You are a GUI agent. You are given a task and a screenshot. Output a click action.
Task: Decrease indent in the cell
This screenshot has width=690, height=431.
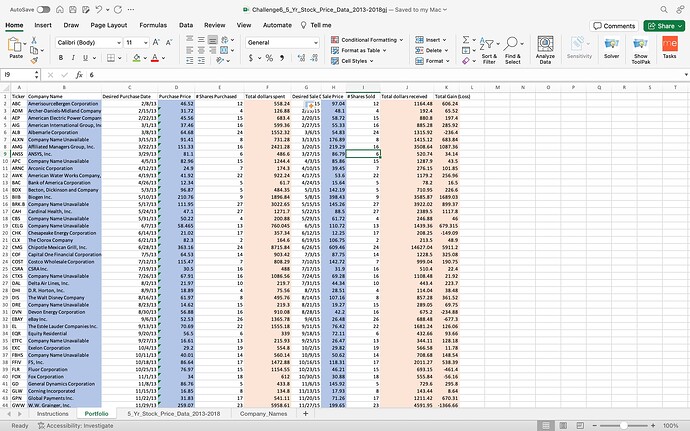point(190,61)
